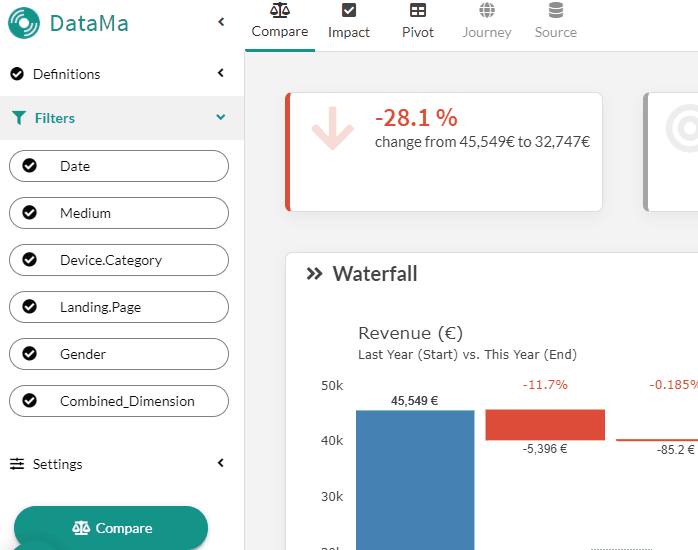The width and height of the screenshot is (698, 550).
Task: Click the Source database icon
Action: click(556, 10)
